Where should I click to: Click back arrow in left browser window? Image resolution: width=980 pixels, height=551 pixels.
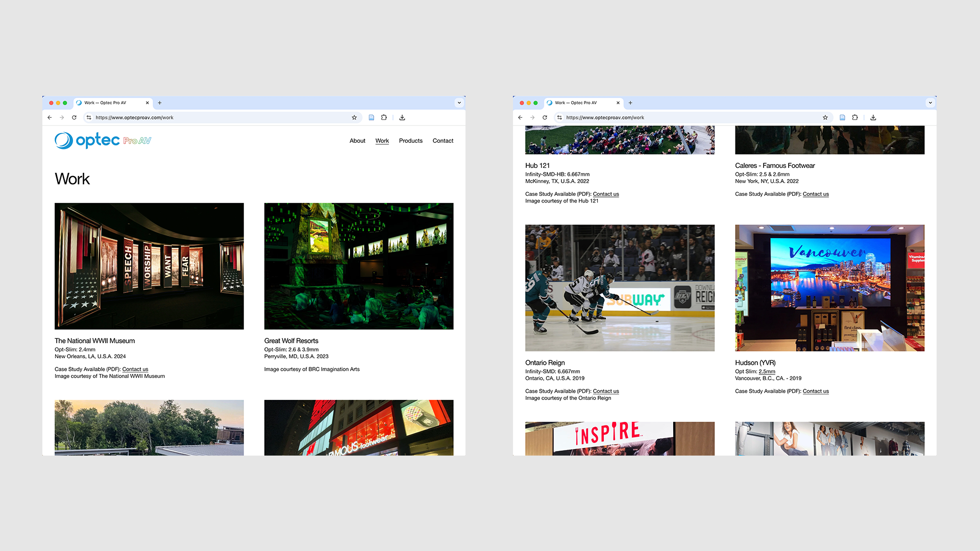click(50, 117)
